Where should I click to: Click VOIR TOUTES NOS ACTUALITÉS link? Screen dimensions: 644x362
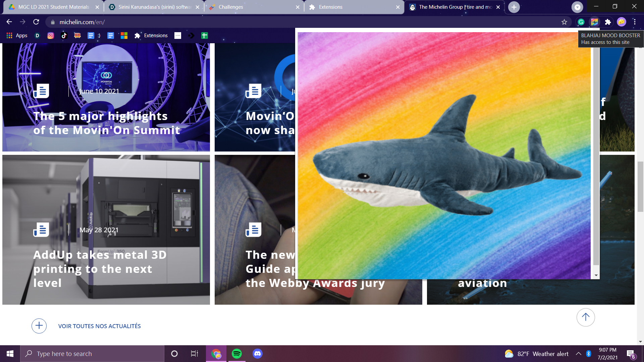pyautogui.click(x=99, y=326)
